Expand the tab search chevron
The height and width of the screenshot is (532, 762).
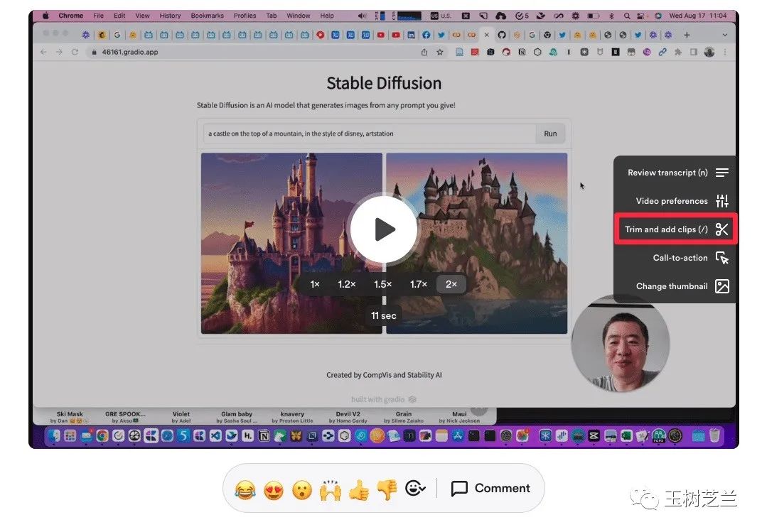tap(724, 35)
